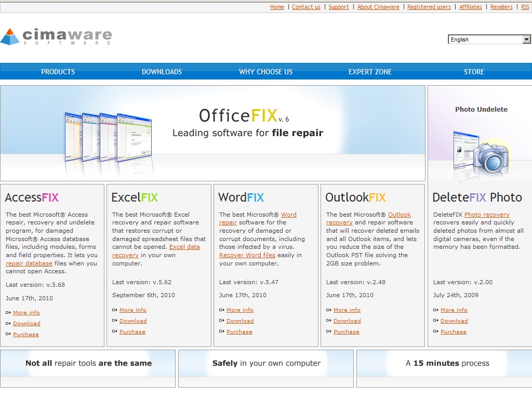Follow the Photo recovery link

487,215
